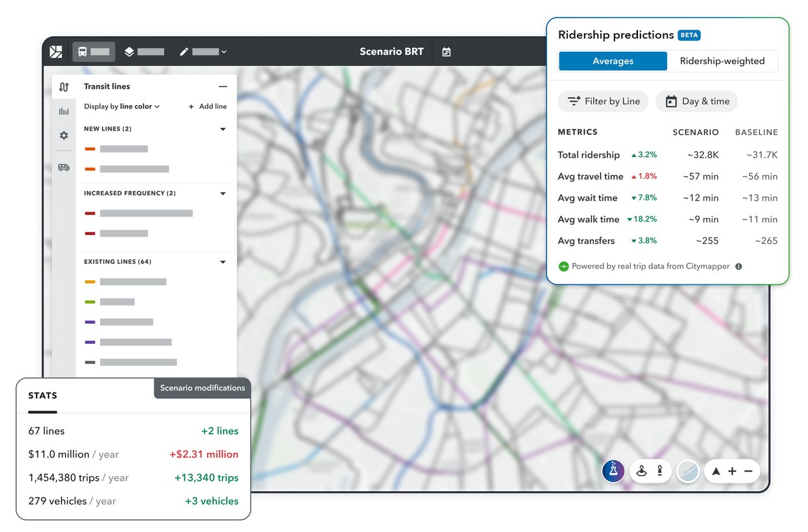Screen dimensions: 808x532
Task: Open the Transit lines panel icon
Action: tap(64, 86)
